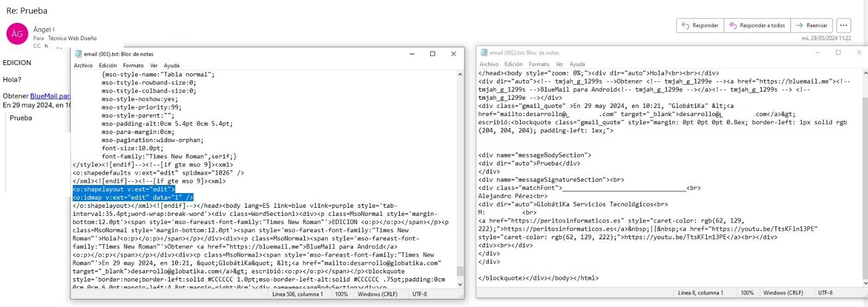Click 'UTF-8' in email (002) status bar
The image size is (868, 307).
point(825,293)
